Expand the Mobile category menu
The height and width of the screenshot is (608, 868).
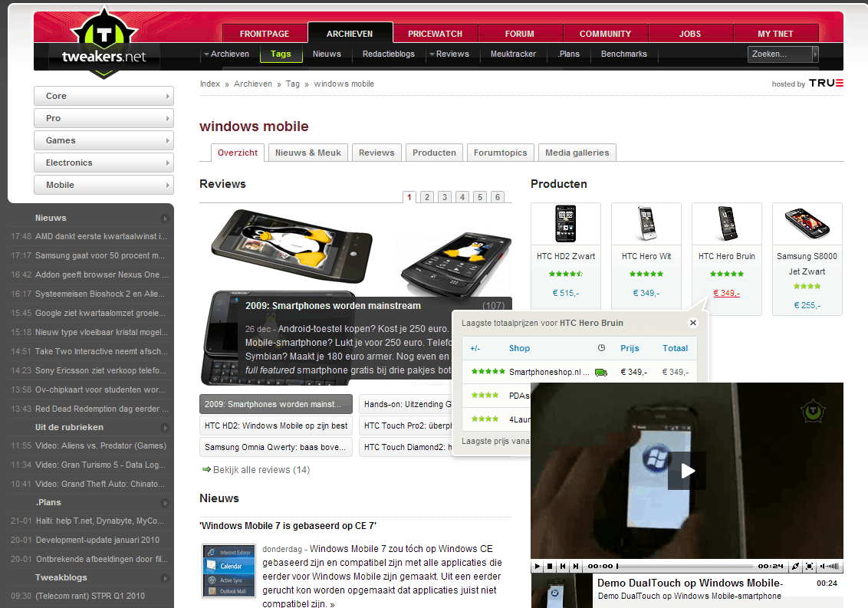pos(104,184)
